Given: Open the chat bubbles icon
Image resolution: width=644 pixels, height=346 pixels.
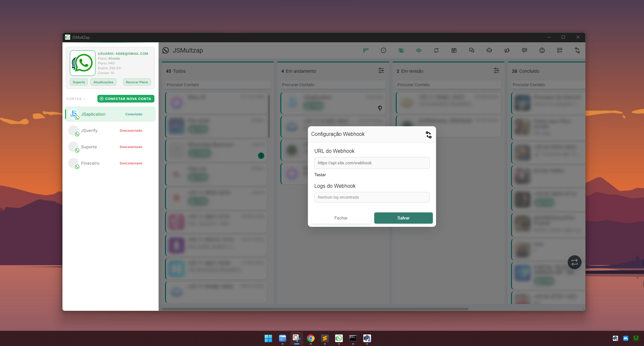Looking at the screenshot, I should point(472,50).
